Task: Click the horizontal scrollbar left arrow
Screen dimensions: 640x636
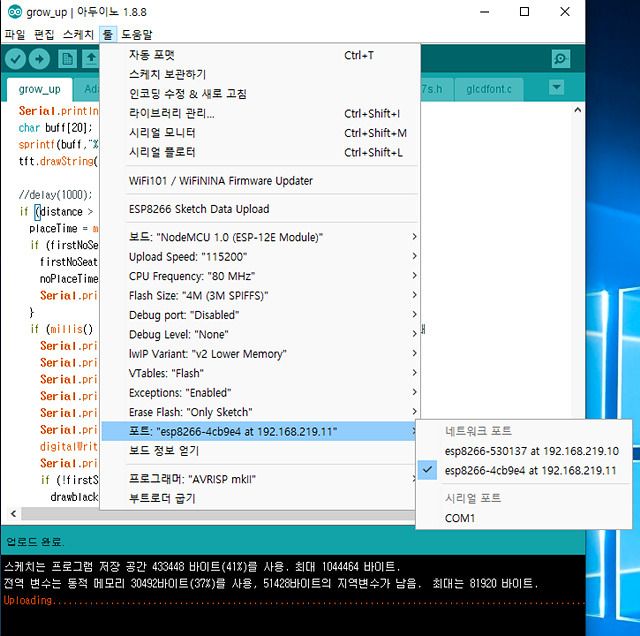Action: (13, 514)
